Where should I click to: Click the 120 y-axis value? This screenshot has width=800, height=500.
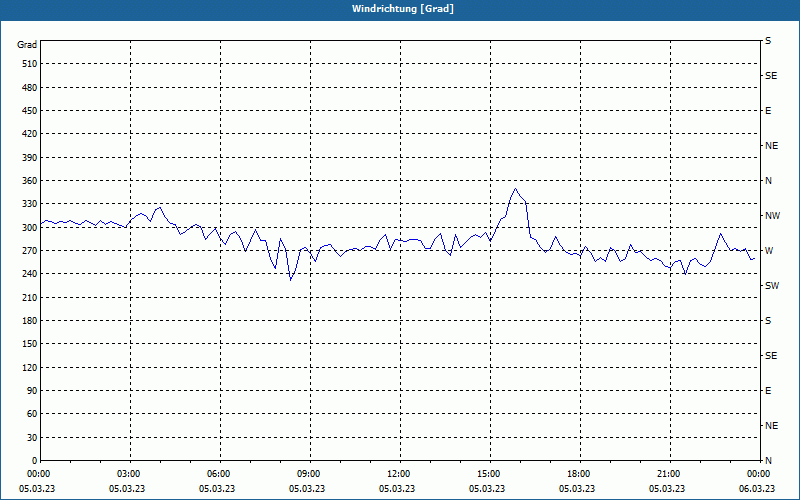pos(30,367)
